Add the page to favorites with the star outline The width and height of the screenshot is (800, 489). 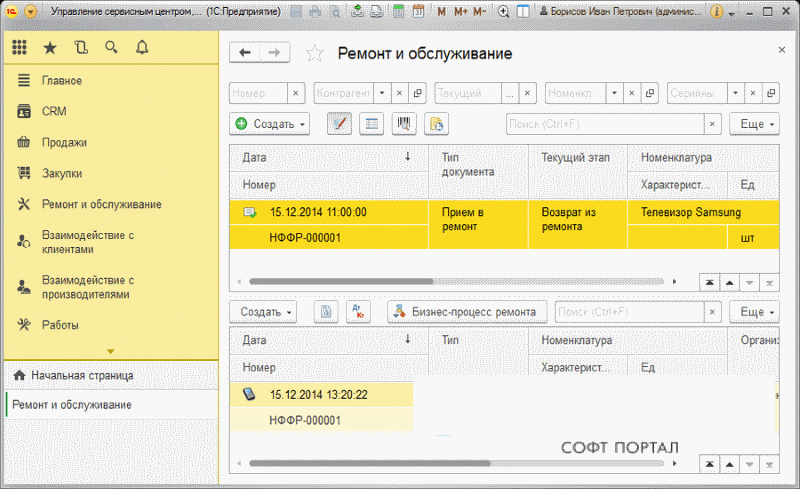[315, 53]
